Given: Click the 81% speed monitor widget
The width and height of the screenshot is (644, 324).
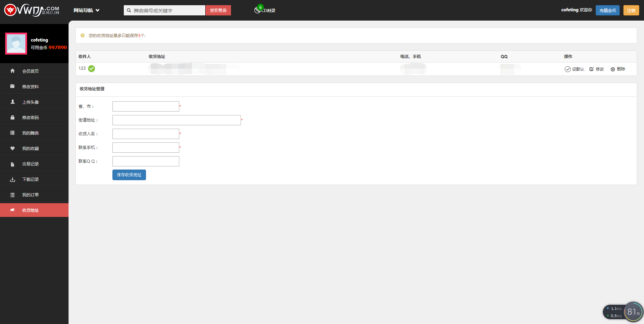Looking at the screenshot, I should [x=633, y=312].
